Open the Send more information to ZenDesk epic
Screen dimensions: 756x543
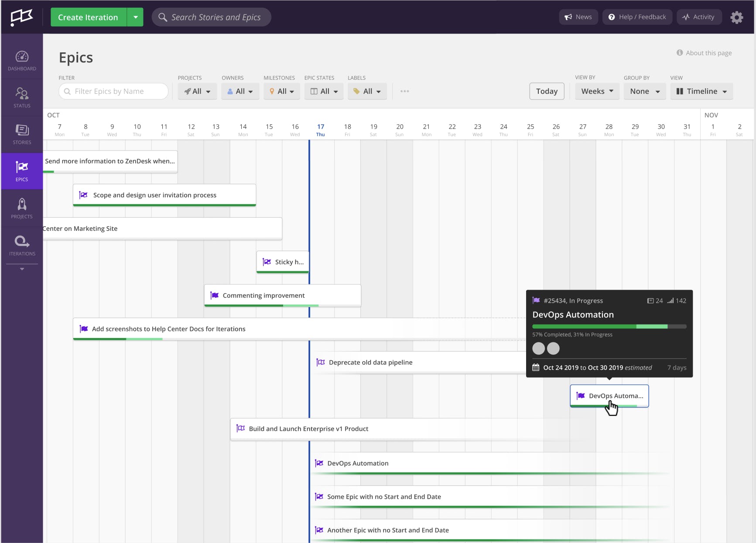tap(110, 161)
